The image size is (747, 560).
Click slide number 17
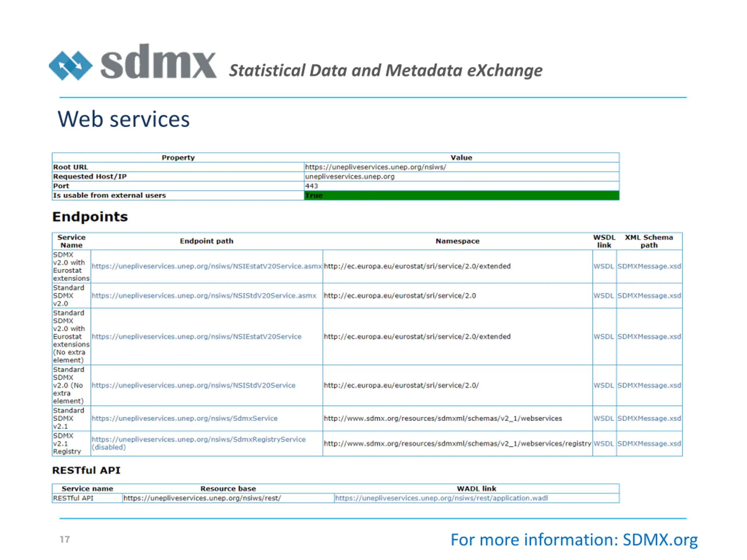pos(65,539)
